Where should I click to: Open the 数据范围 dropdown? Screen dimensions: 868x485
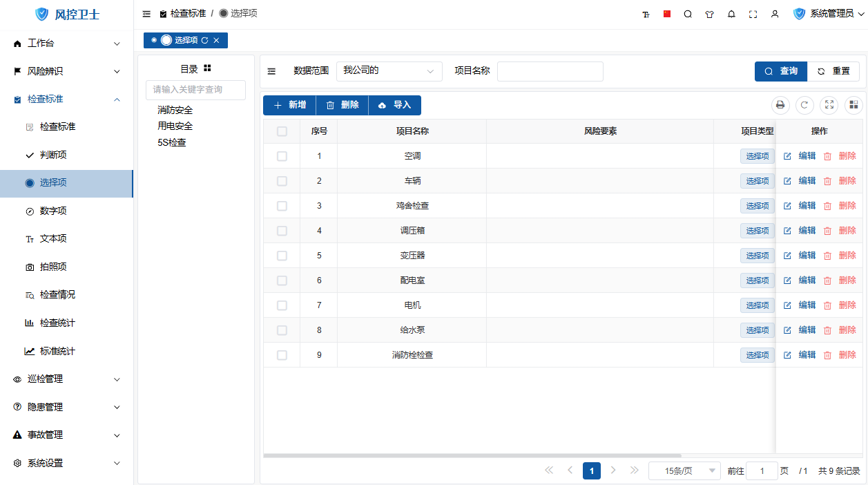[x=389, y=71]
